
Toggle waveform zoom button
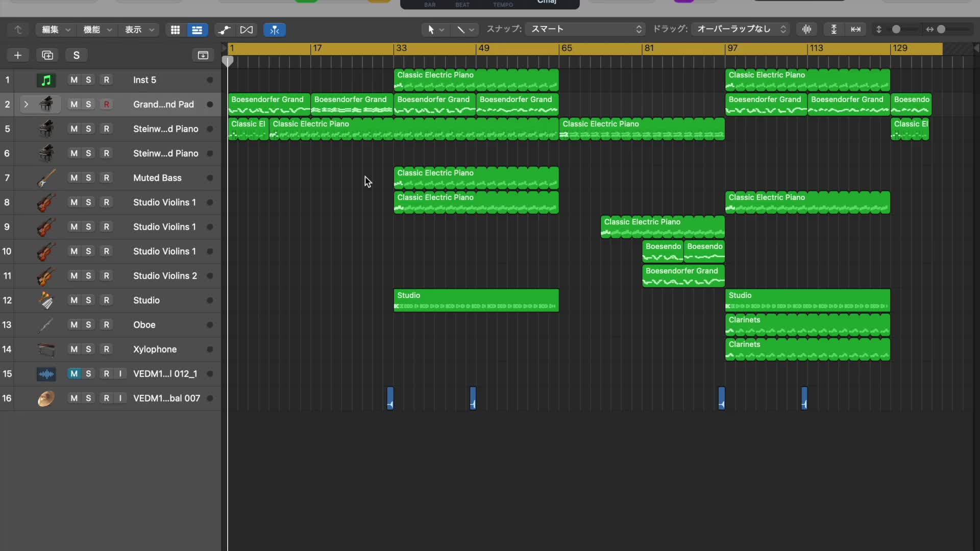point(806,29)
